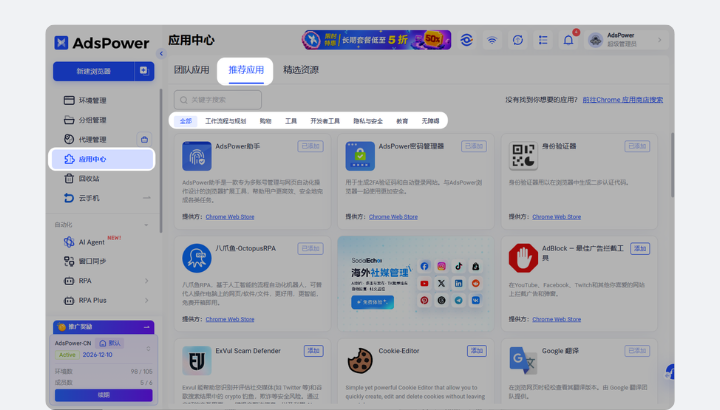Click the AdsPower logo icon

coord(61,43)
